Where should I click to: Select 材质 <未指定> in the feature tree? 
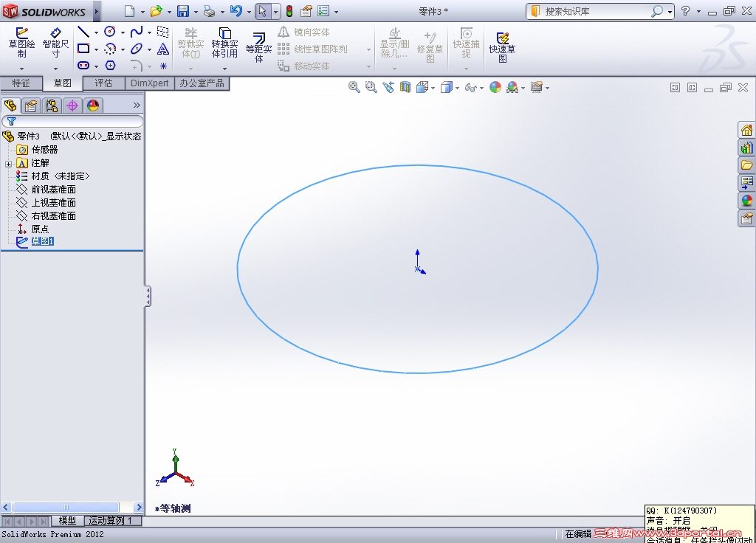[x=61, y=176]
